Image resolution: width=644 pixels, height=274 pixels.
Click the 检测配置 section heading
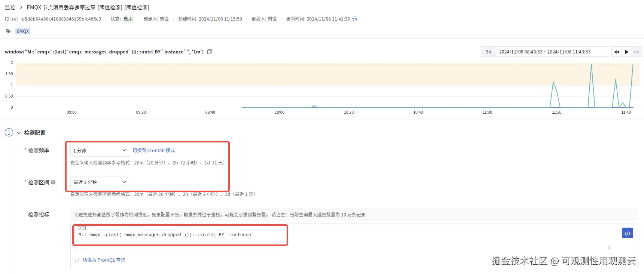click(x=34, y=133)
